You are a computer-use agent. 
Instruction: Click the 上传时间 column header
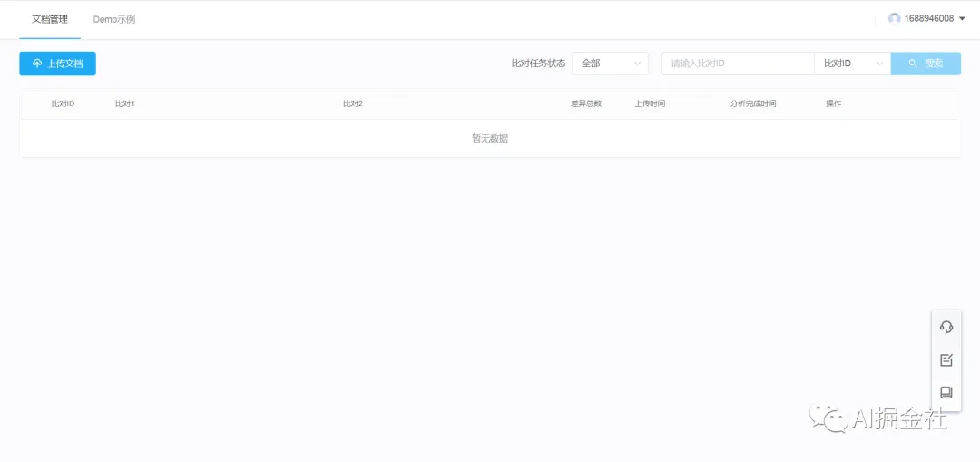click(x=650, y=103)
